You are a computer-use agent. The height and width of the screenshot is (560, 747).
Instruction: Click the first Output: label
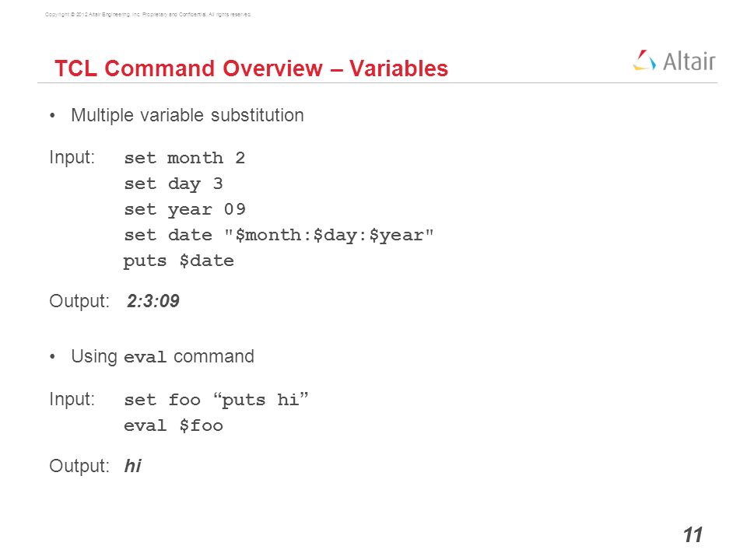pyautogui.click(x=79, y=301)
